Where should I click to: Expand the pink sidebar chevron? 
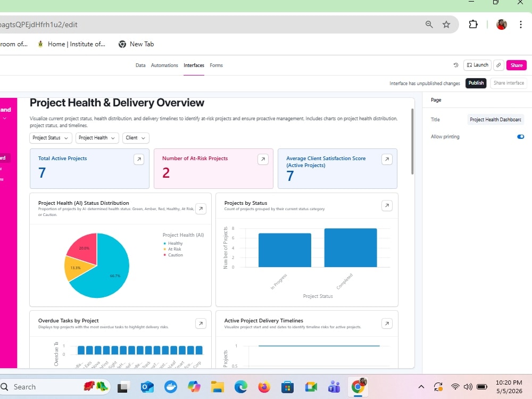click(x=4, y=119)
